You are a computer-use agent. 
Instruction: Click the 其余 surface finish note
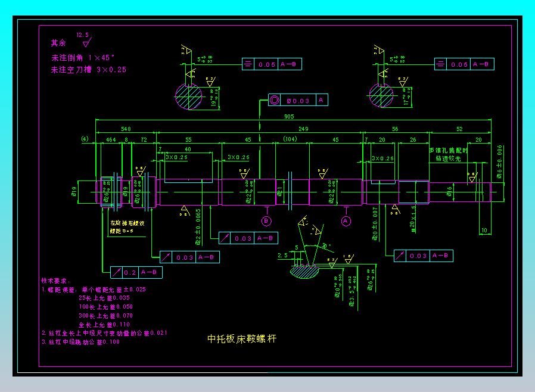pyautogui.click(x=58, y=43)
